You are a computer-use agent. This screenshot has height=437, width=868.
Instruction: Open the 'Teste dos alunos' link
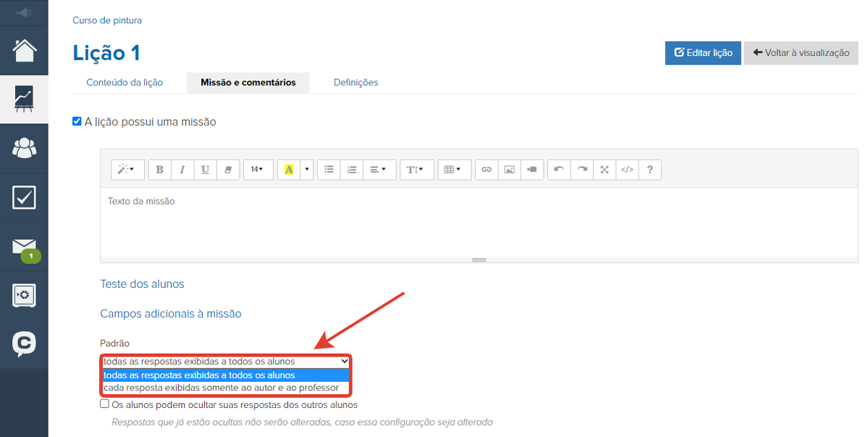[x=142, y=284]
